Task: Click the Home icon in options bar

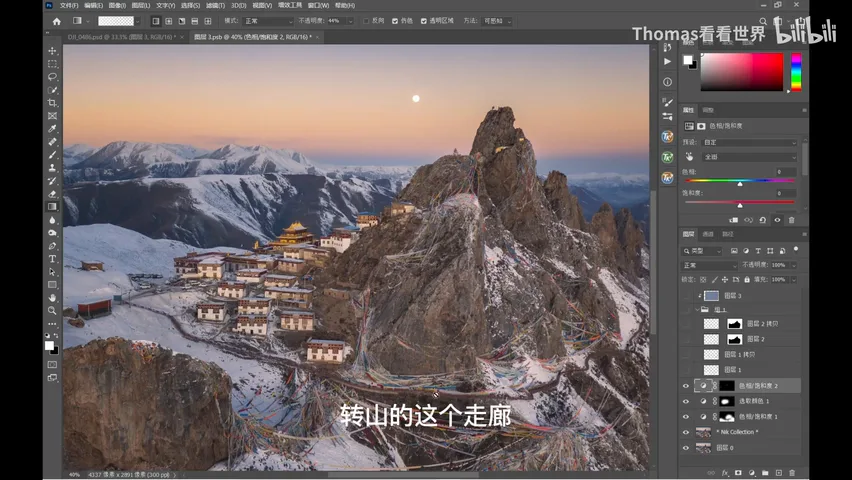Action: pos(57,21)
